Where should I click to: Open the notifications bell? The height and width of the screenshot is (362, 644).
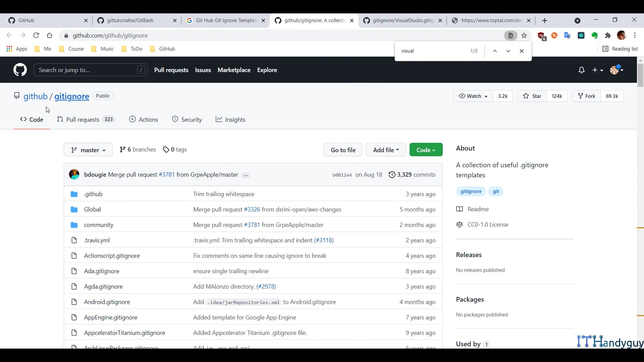point(581,70)
